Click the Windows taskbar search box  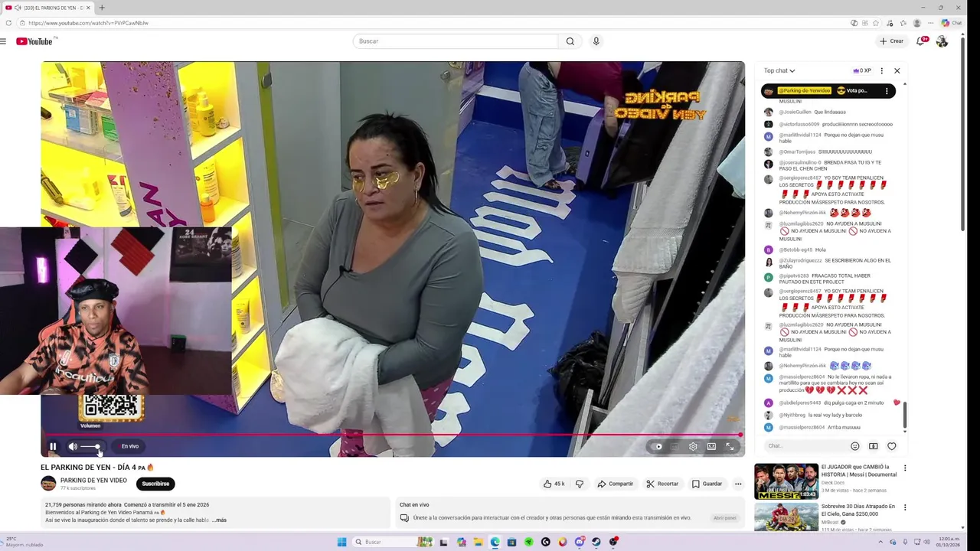393,542
